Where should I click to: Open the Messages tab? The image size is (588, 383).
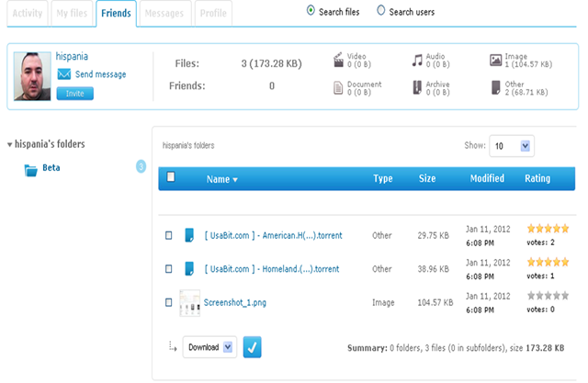164,14
